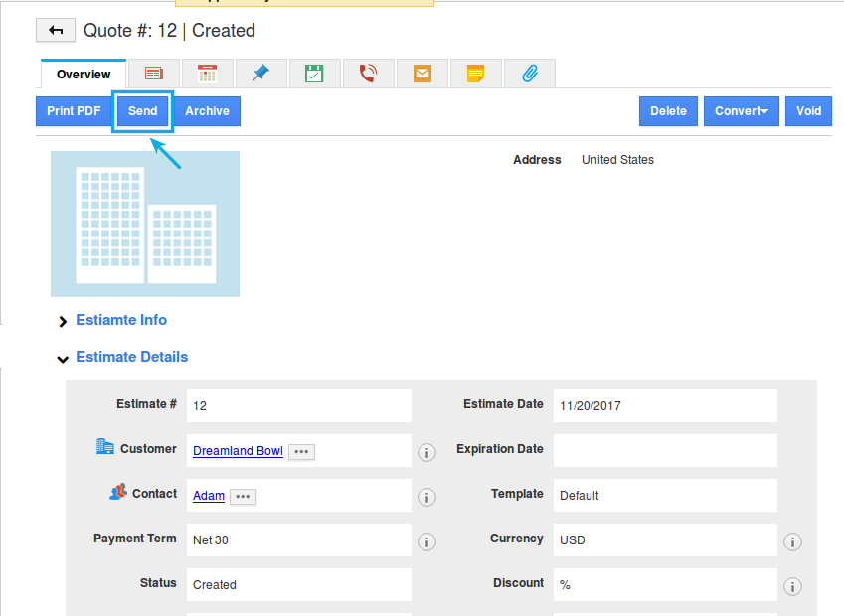Collapse the Estimate Details section
Screen dimensions: 844x616
131,357
